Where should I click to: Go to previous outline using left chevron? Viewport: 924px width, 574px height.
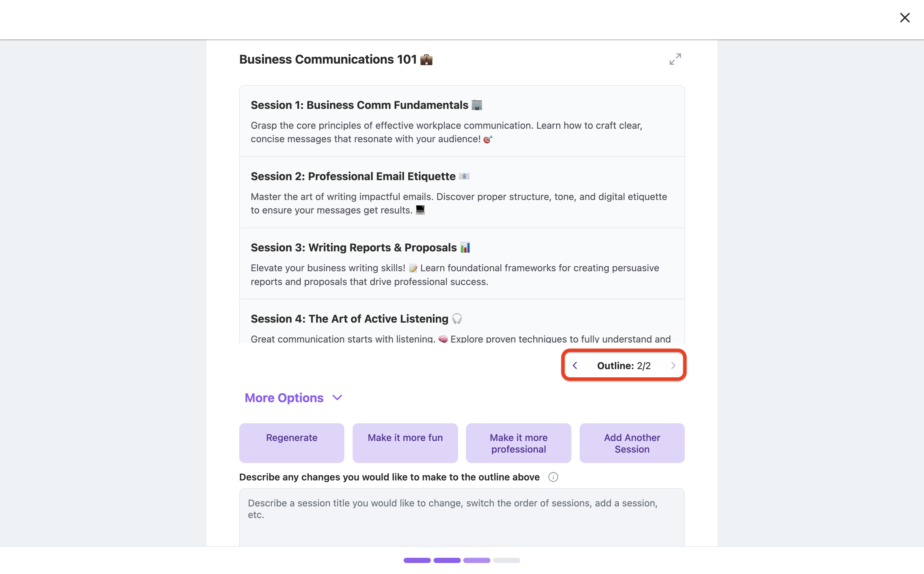click(x=575, y=365)
